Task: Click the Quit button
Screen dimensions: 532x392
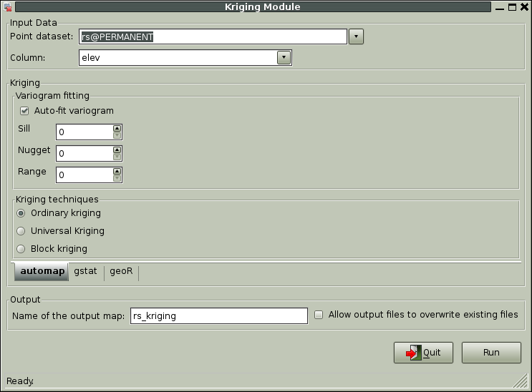Action: click(x=423, y=353)
